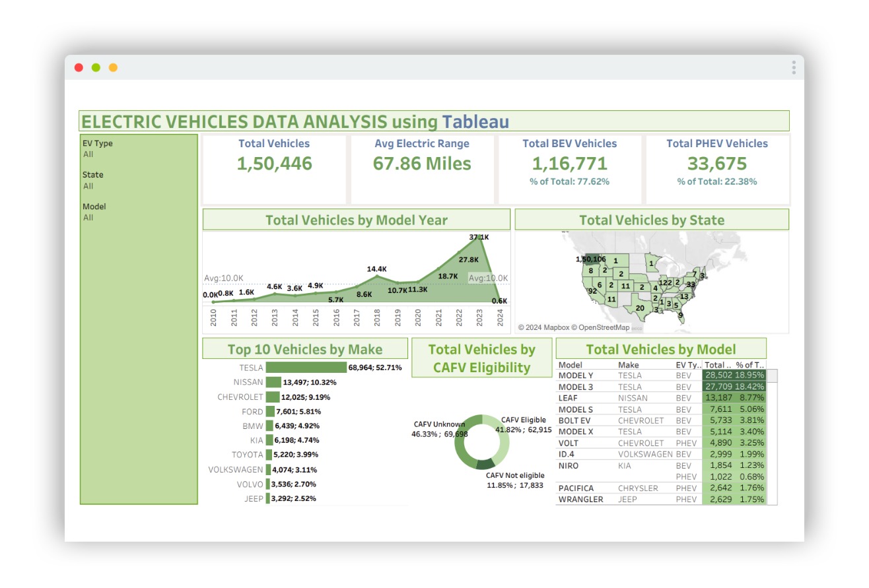This screenshot has width=869, height=588.
Task: Open the EV Type filter set to All
Action: click(88, 154)
